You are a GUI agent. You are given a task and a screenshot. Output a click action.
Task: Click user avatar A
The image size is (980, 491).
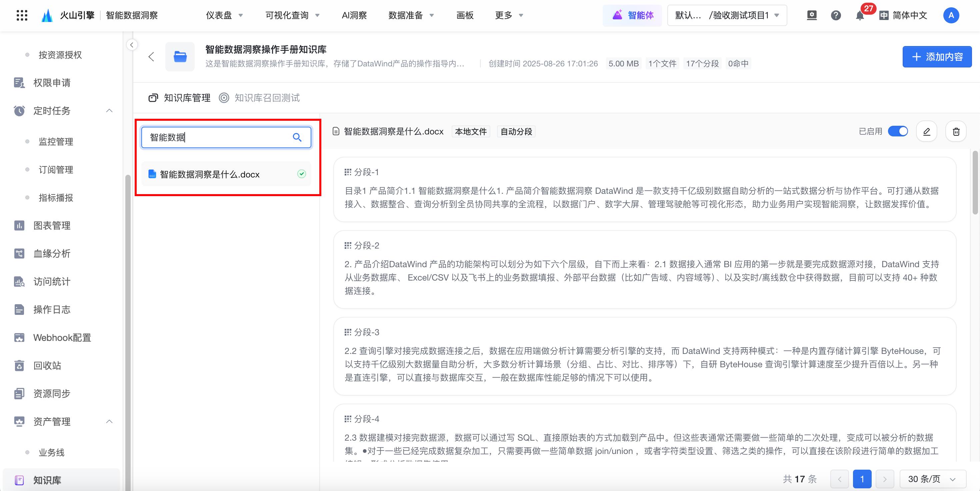pos(951,16)
